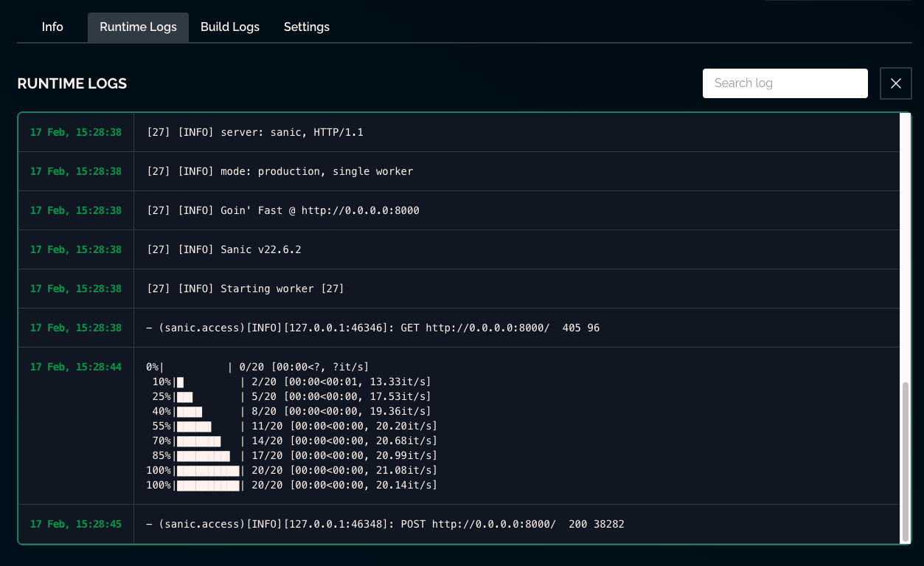Select the 'Goin' Fast' log message
The image size is (924, 566).
(283, 210)
